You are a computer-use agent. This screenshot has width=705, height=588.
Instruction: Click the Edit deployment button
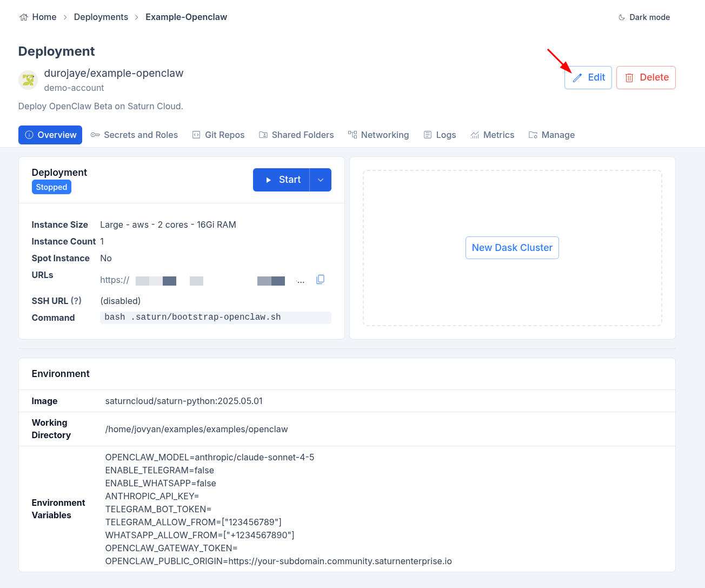588,77
